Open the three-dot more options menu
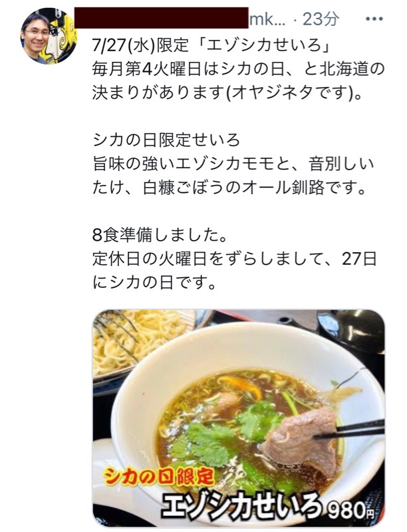Viewport: 407px width, 532px height. point(374,19)
